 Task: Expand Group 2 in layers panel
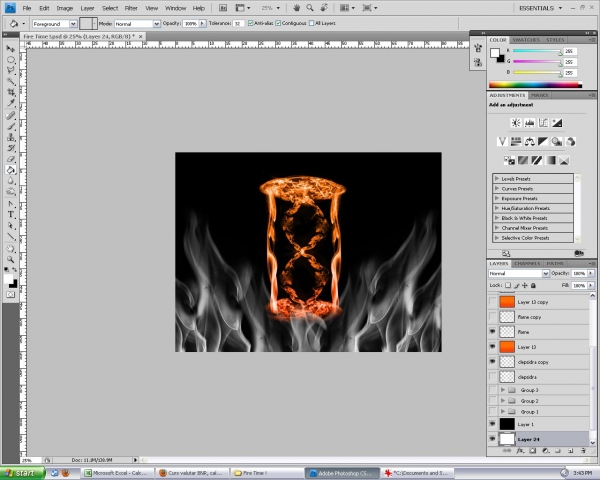503,400
